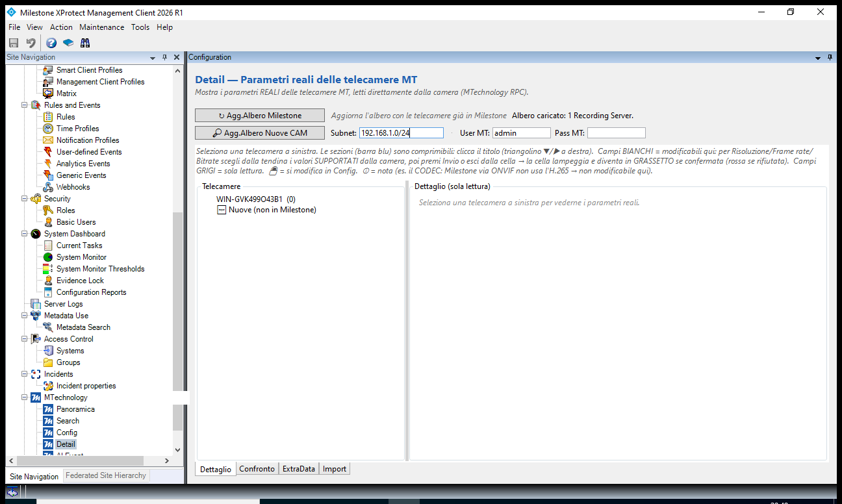Select WIN-GVK499O43B1 server in Telecamere tree
842x504 pixels.
(x=256, y=199)
